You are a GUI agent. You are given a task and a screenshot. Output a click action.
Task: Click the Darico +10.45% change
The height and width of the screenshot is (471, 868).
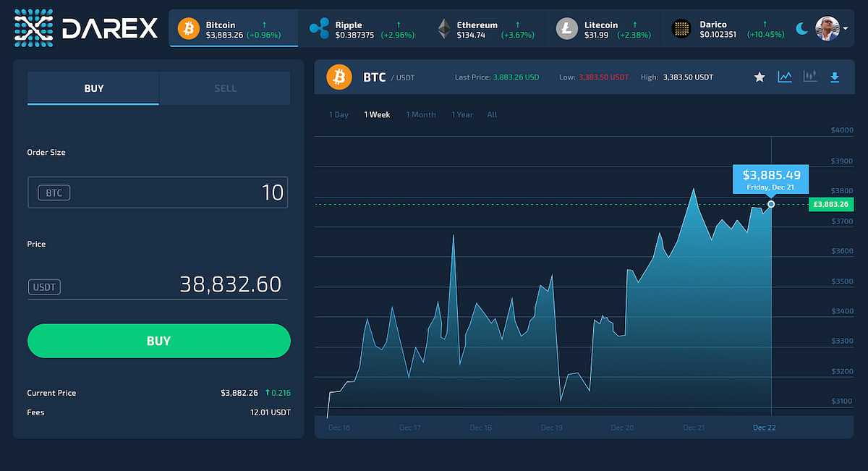[x=765, y=34]
